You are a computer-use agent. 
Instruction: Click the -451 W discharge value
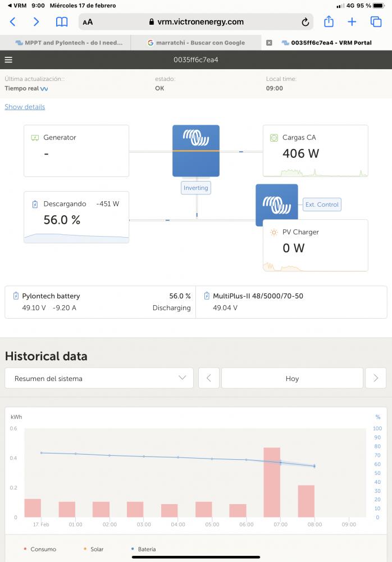(107, 204)
